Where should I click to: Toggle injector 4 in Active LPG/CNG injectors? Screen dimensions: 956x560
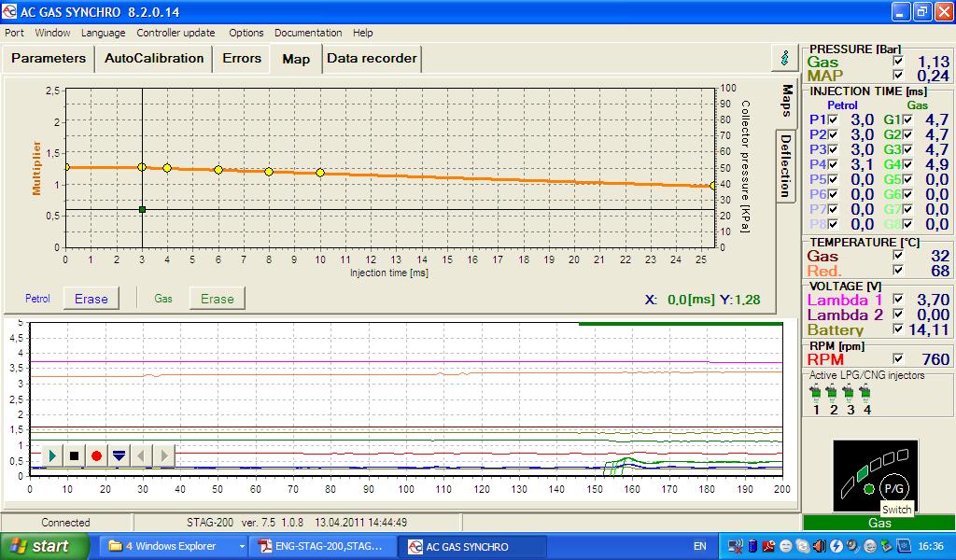click(x=865, y=394)
